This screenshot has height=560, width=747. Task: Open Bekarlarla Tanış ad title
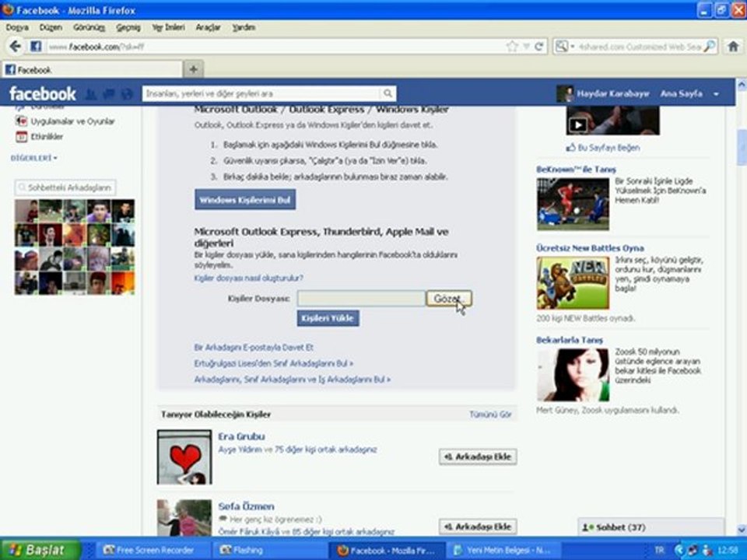pyautogui.click(x=570, y=340)
